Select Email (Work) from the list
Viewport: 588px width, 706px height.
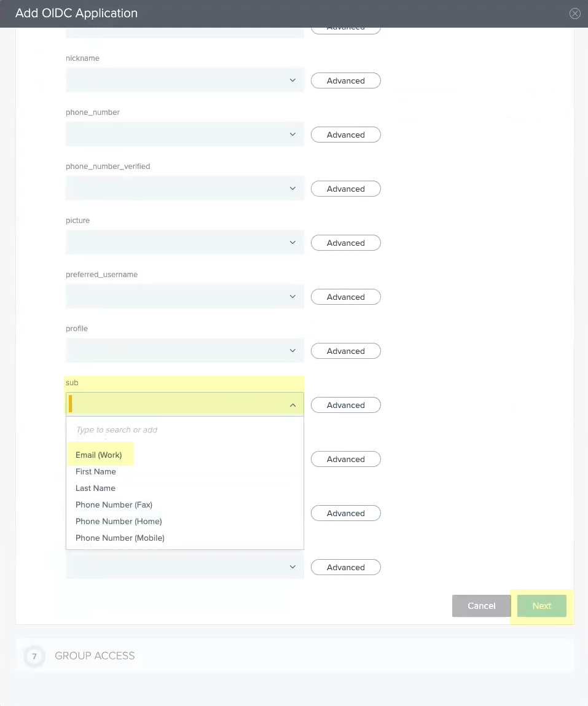[x=99, y=455]
